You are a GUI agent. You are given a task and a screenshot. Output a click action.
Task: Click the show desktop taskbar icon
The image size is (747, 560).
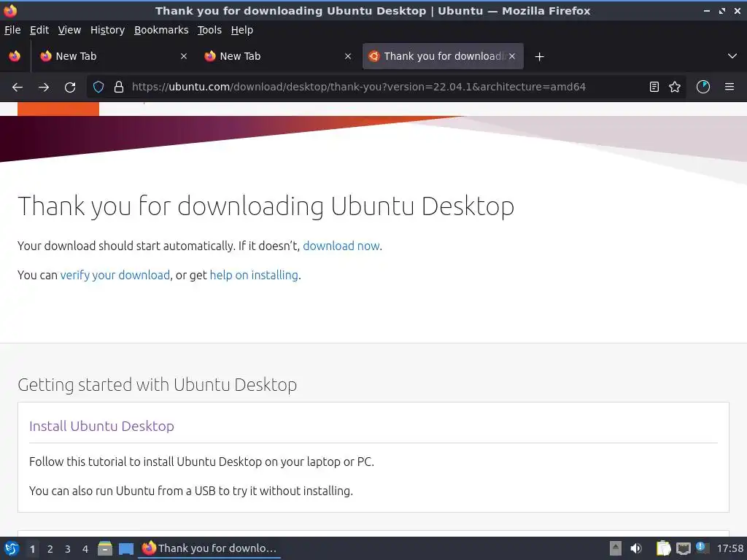125,549
